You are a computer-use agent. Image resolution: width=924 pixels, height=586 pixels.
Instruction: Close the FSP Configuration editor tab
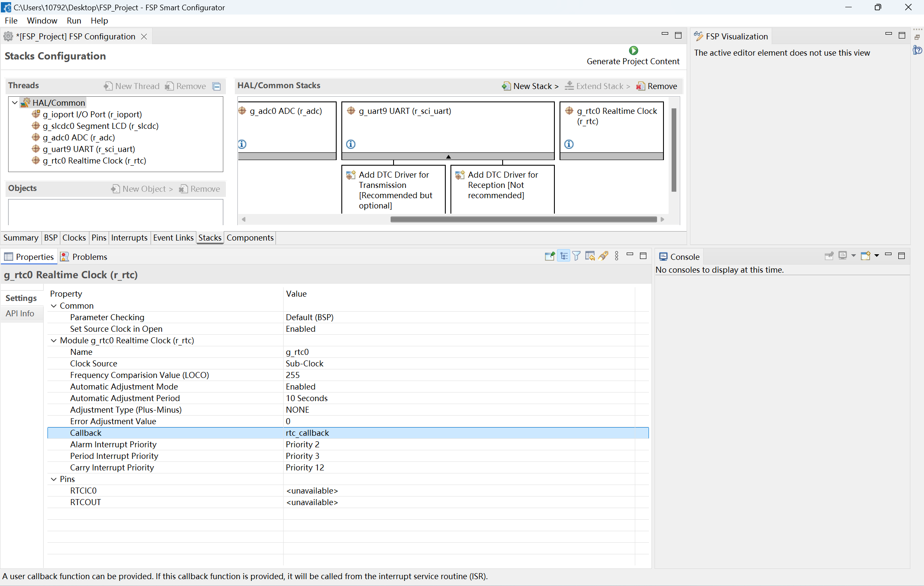click(144, 37)
